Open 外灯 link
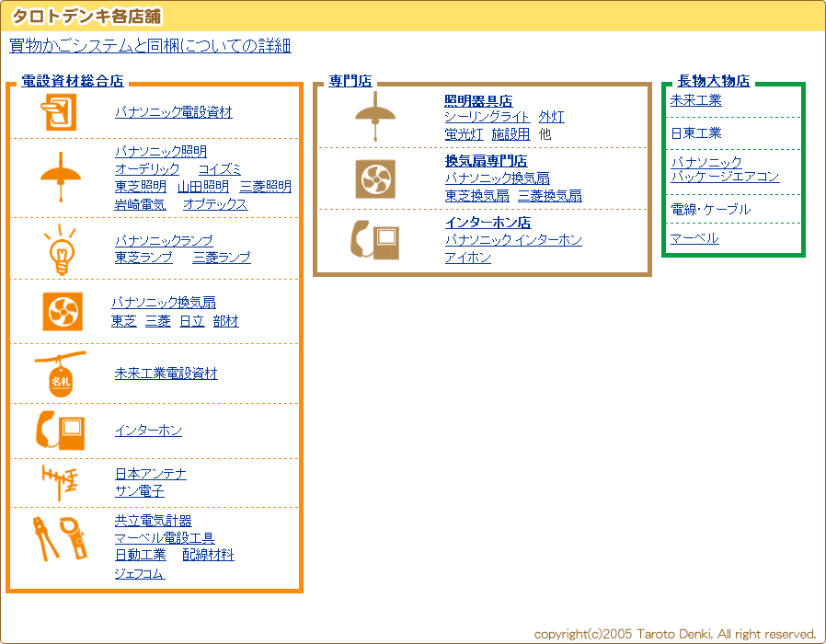Image resolution: width=826 pixels, height=644 pixels. [x=552, y=117]
